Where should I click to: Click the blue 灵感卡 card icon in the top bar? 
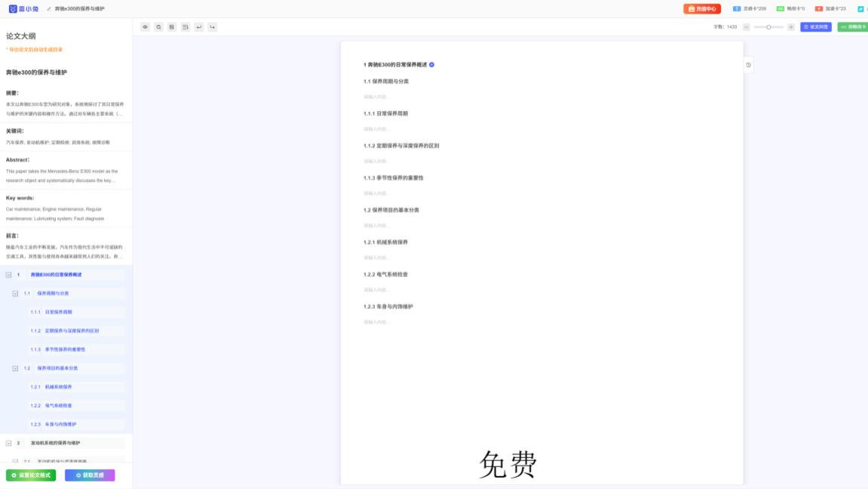[x=737, y=9]
